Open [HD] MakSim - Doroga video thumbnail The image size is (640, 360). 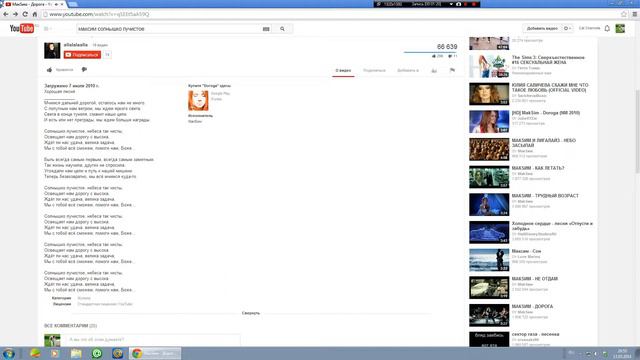[x=489, y=122]
